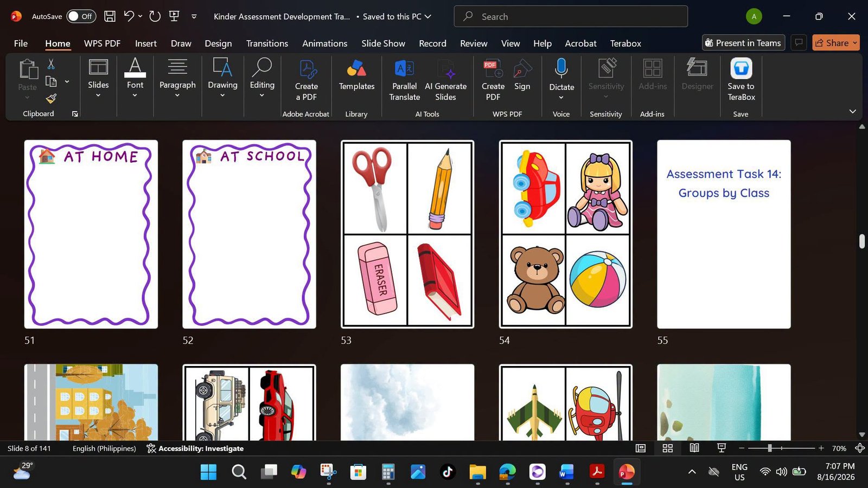The height and width of the screenshot is (488, 868).
Task: Click the vertical scrollbar thumb
Action: [x=862, y=241]
